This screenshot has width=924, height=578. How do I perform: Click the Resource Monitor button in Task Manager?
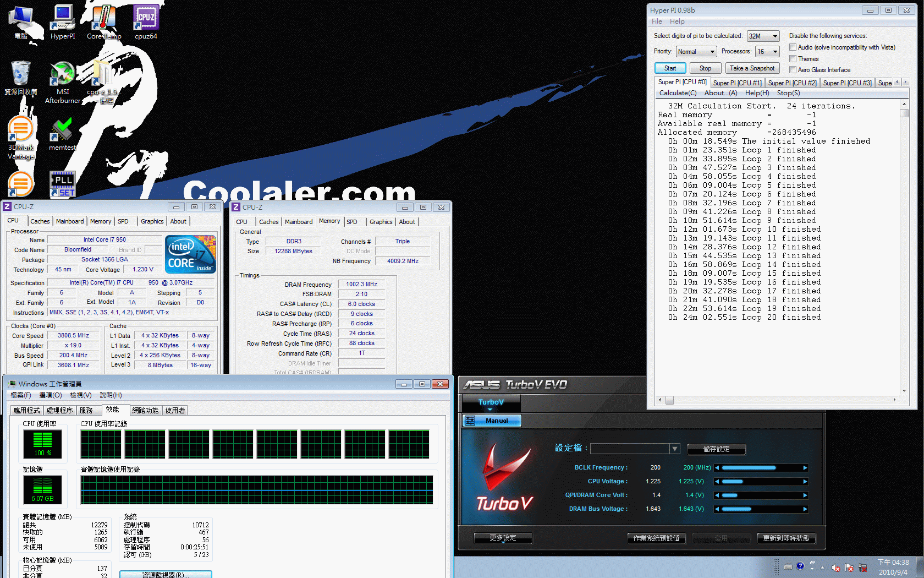166,574
